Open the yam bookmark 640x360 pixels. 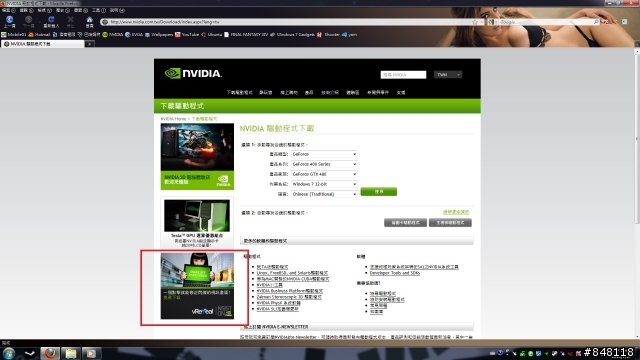click(x=349, y=35)
